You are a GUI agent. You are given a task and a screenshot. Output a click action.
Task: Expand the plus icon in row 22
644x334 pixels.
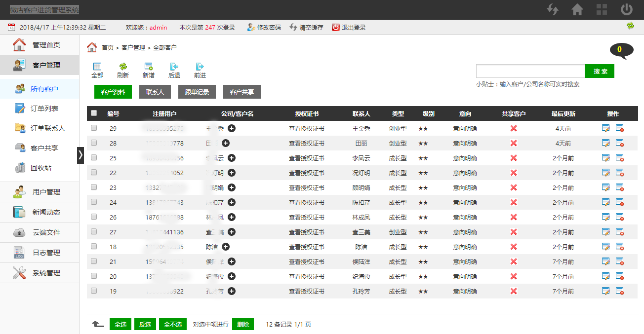[232, 173]
